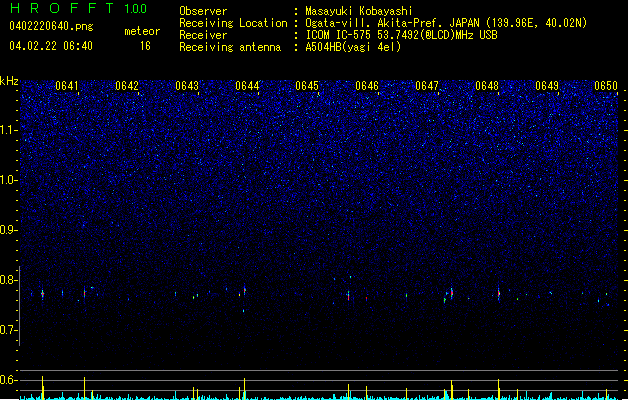Click the Receiving Location label
629x400 pixels.
coord(233,23)
